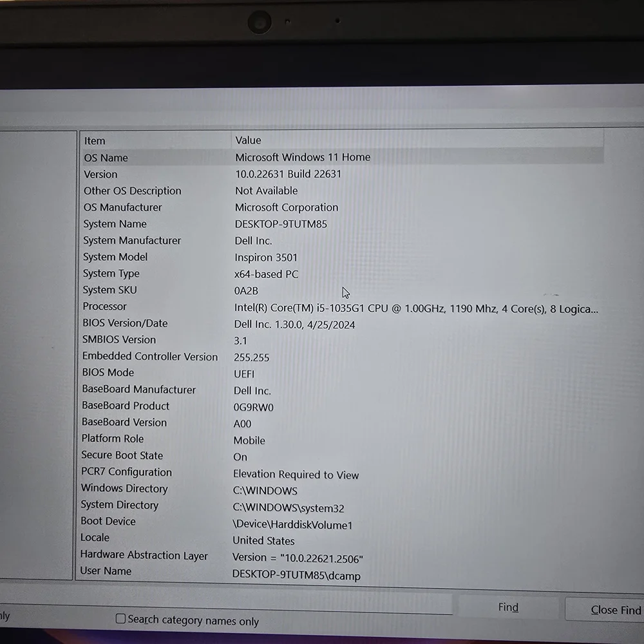Click the UEFI value
The height and width of the screenshot is (644, 644).
[244, 374]
